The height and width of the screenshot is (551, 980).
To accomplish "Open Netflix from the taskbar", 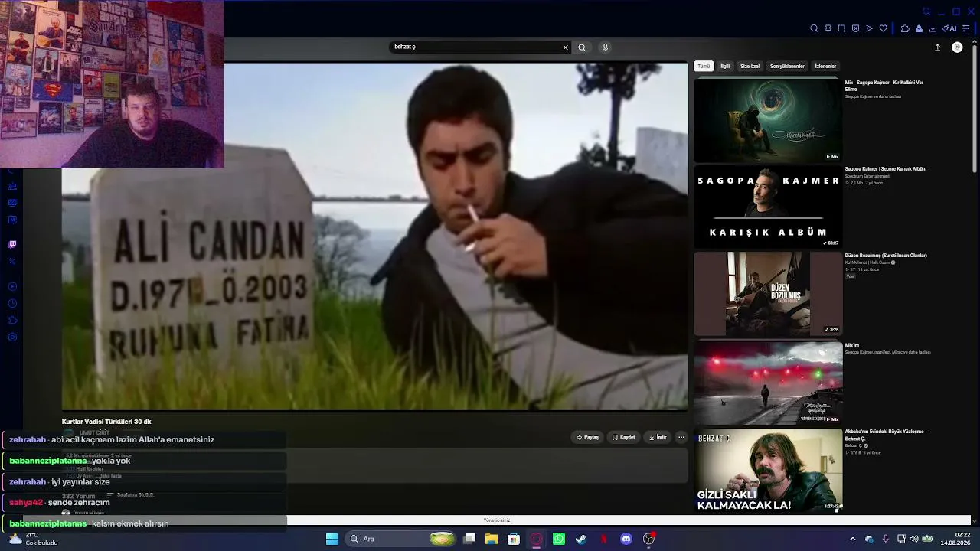I will 604,539.
